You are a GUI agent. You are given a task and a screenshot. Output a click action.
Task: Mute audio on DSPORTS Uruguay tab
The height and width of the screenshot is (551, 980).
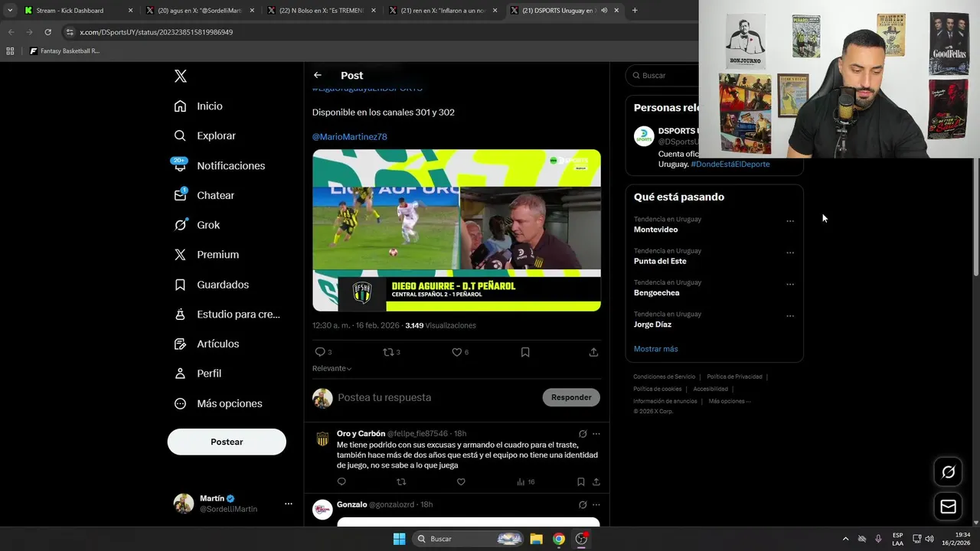tap(604, 11)
